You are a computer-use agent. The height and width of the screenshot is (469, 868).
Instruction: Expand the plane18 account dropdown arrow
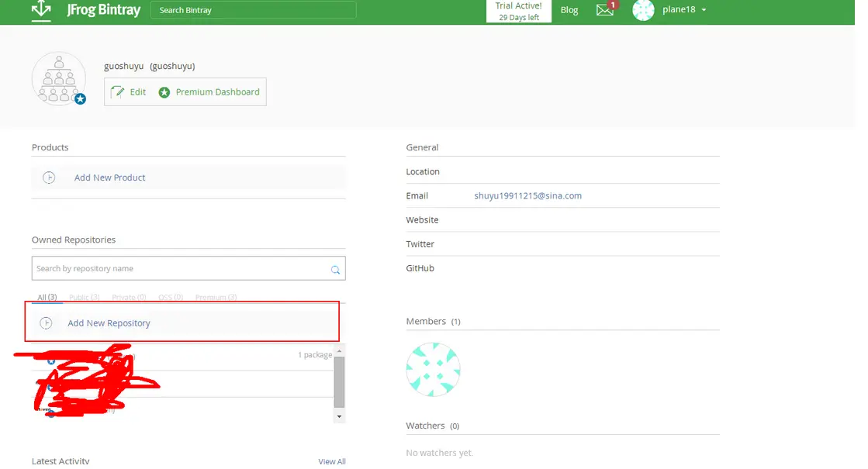coord(704,10)
